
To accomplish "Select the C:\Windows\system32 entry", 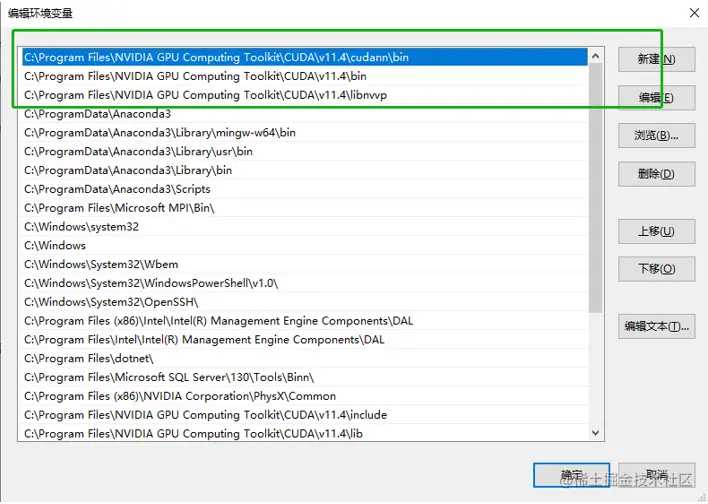I will tap(305, 227).
